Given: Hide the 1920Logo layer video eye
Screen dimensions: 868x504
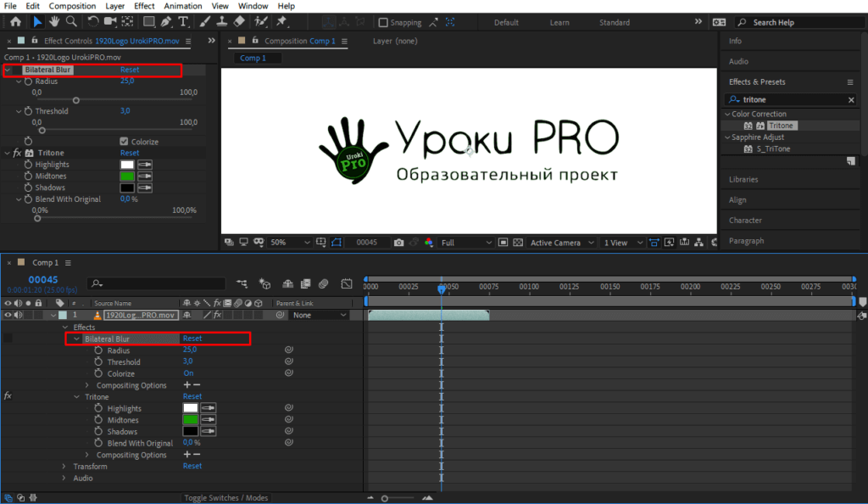Looking at the screenshot, I should coord(8,315).
